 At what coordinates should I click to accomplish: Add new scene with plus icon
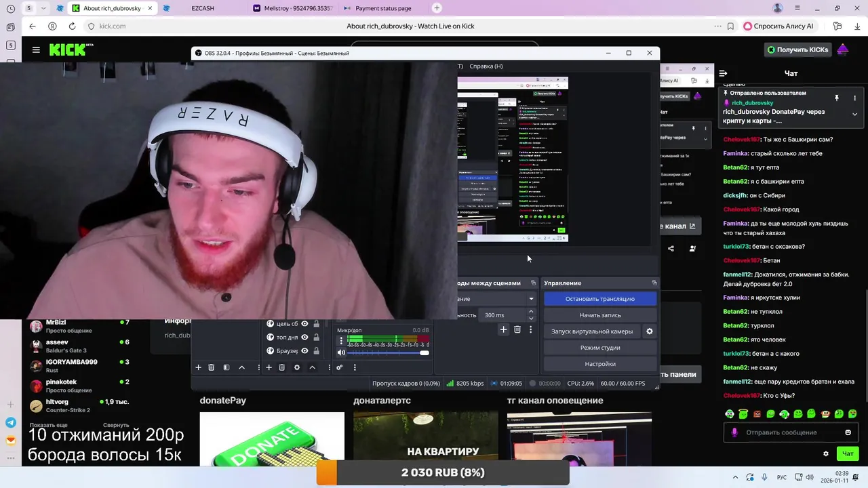198,367
